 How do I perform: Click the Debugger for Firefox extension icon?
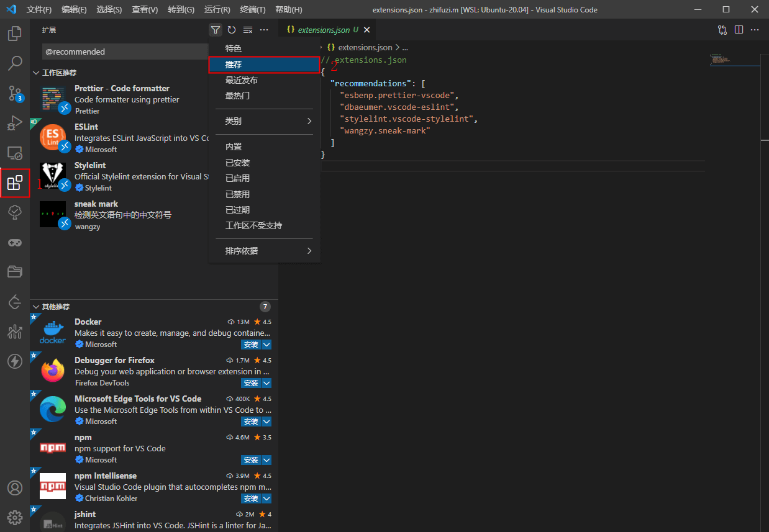click(53, 371)
